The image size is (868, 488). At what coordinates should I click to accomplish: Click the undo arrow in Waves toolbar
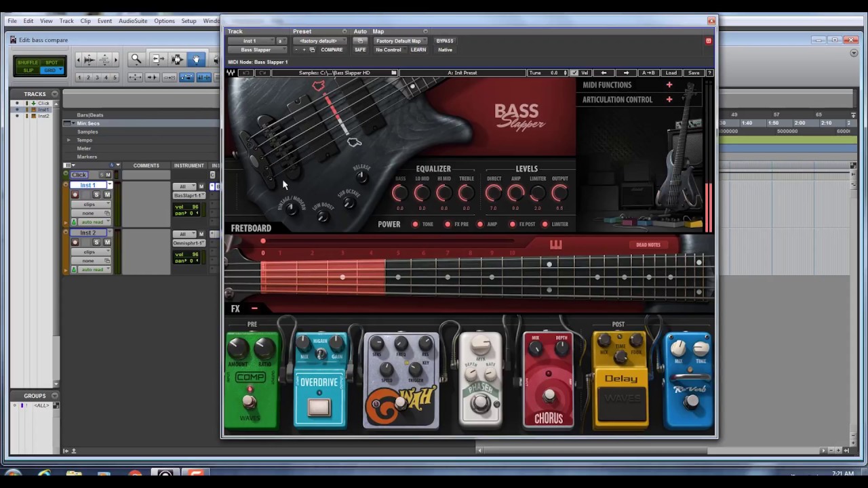246,73
